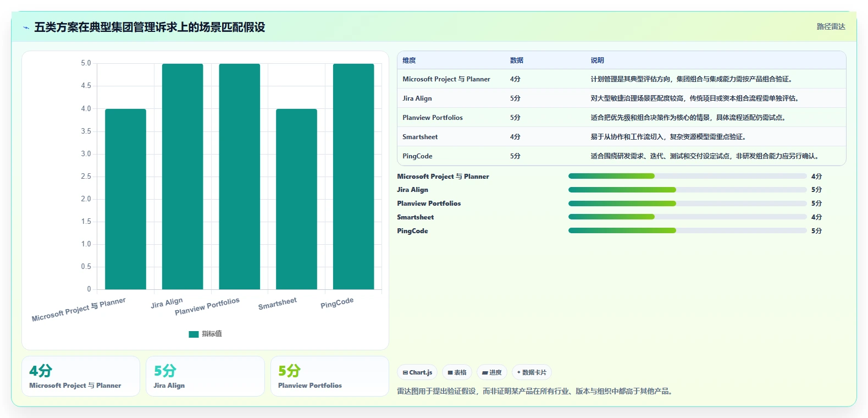Click the Jira Align x-axis label under the chart

pos(167,303)
